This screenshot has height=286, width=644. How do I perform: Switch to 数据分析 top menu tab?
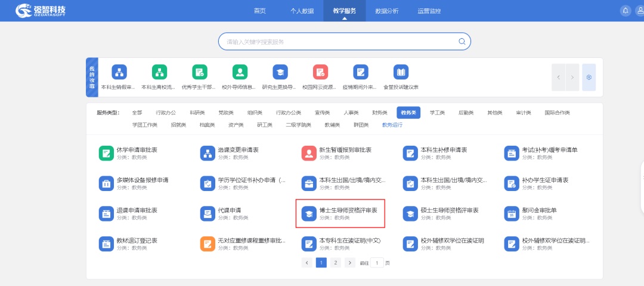tap(387, 11)
